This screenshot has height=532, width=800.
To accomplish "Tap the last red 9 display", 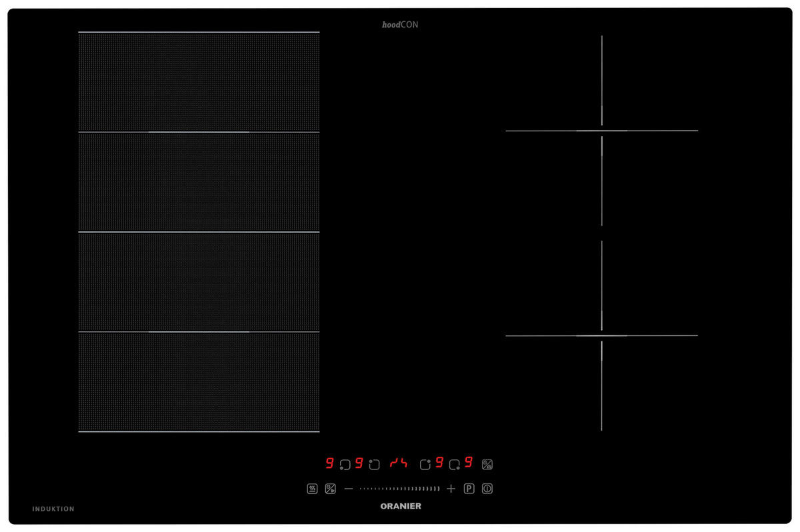I will 469,462.
